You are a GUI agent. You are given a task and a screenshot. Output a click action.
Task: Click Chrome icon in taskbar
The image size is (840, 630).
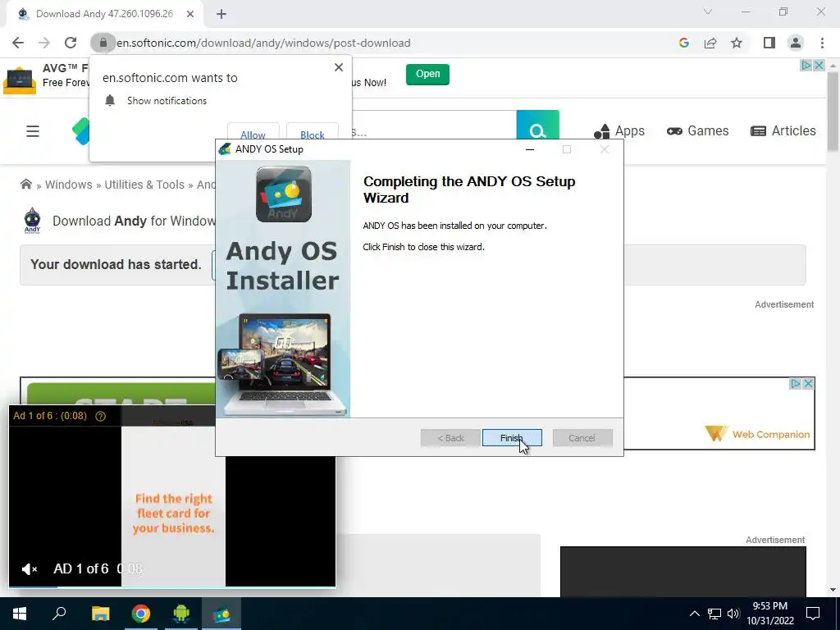point(141,614)
